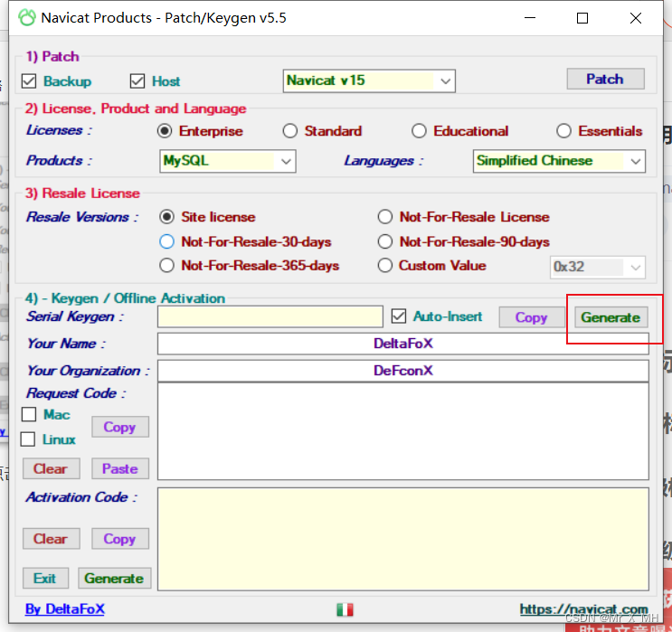
Task: Select Not-For-Resale License option
Action: tap(385, 217)
